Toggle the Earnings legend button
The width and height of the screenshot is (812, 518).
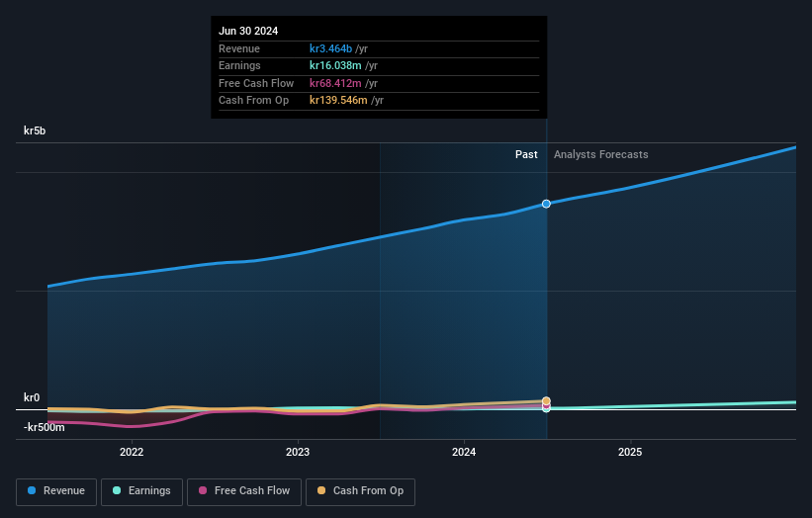141,491
